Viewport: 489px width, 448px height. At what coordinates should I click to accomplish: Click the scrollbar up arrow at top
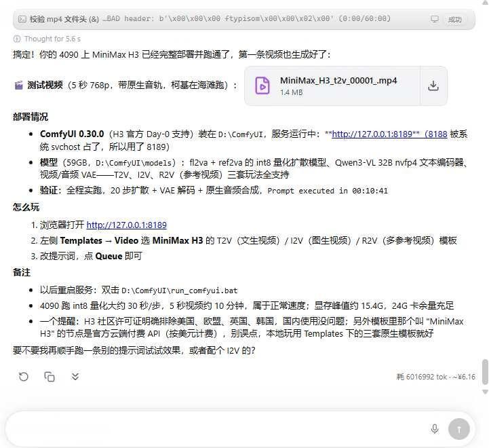(x=485, y=3)
